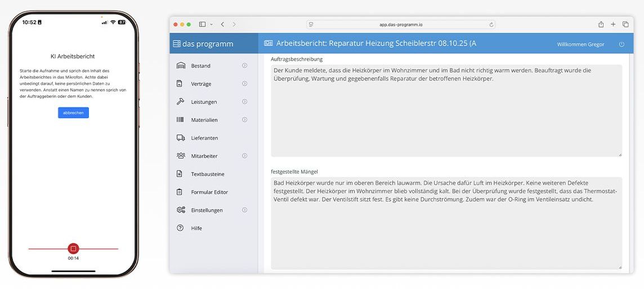Click the das programm logo link
This screenshot has width=644, height=289.
click(x=203, y=44)
